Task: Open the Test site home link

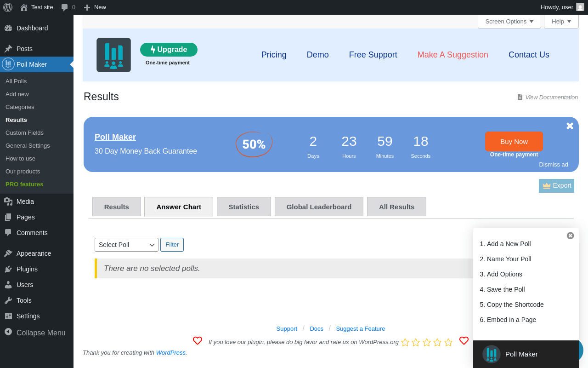Action: [37, 7]
